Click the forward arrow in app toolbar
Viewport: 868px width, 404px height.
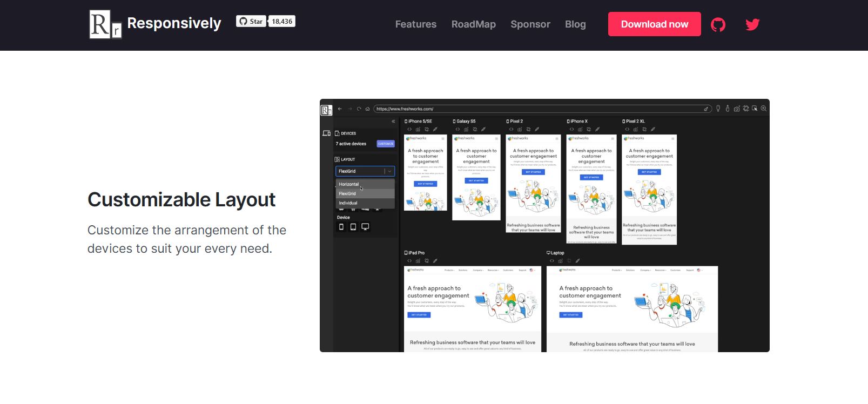point(349,109)
